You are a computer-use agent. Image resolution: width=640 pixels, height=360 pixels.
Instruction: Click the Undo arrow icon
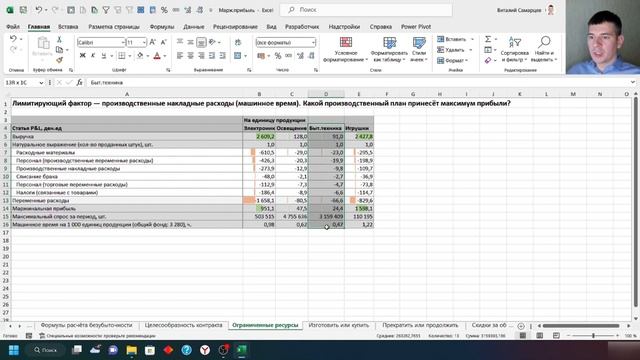coord(13,39)
